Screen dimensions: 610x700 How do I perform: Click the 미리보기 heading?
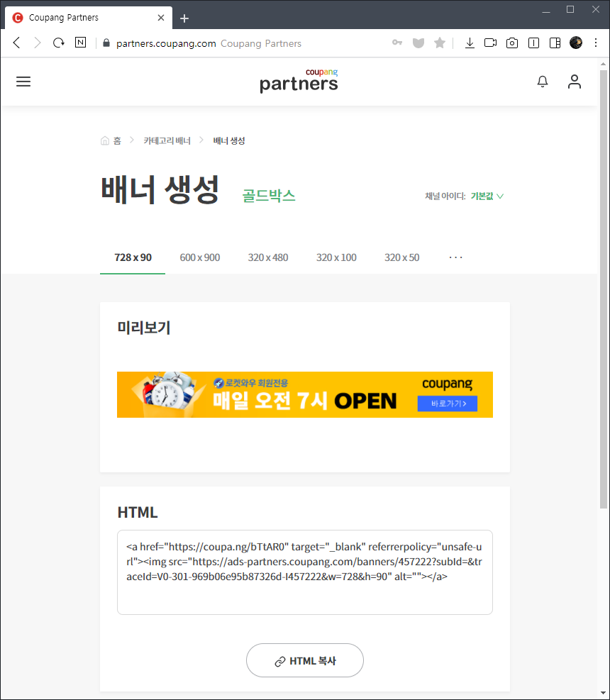144,328
